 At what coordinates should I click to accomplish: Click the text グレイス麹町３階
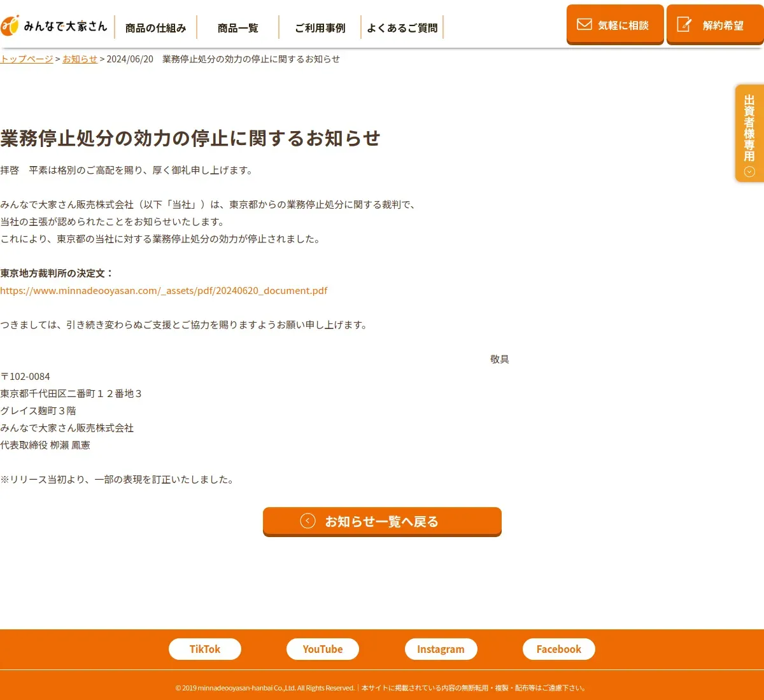[38, 410]
